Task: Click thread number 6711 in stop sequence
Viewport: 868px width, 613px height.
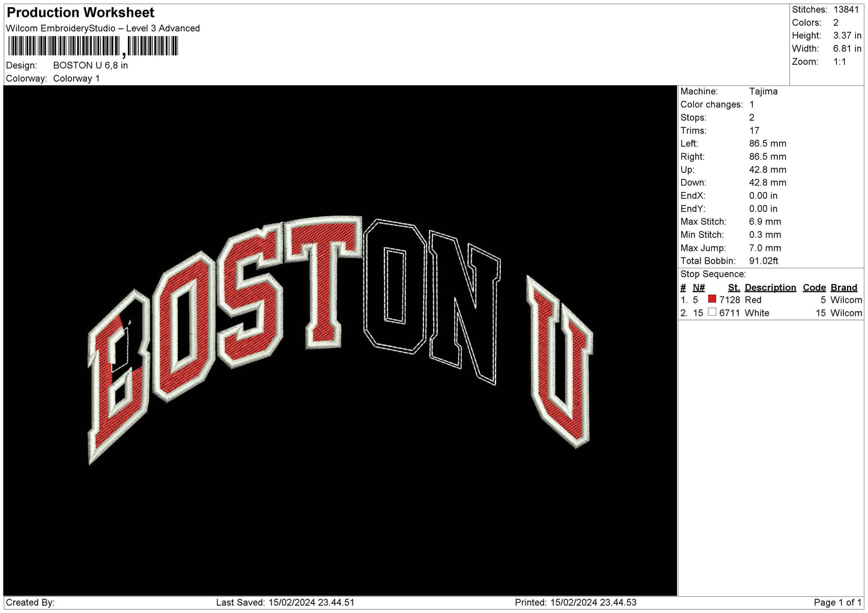Action: click(x=730, y=313)
